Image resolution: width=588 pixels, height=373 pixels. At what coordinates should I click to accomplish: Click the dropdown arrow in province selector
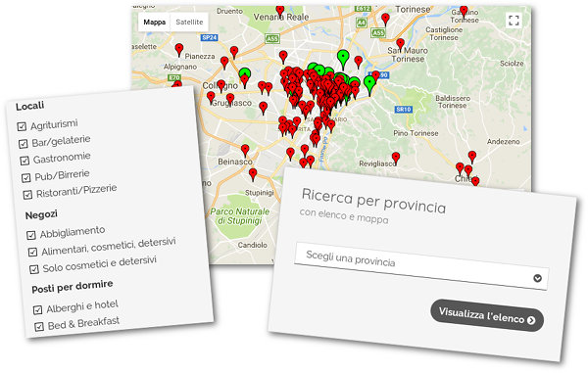point(537,278)
